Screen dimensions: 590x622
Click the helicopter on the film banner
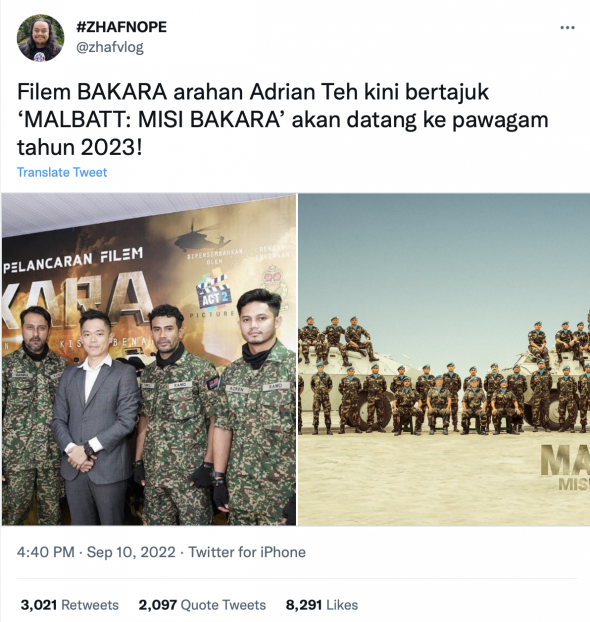[203, 236]
